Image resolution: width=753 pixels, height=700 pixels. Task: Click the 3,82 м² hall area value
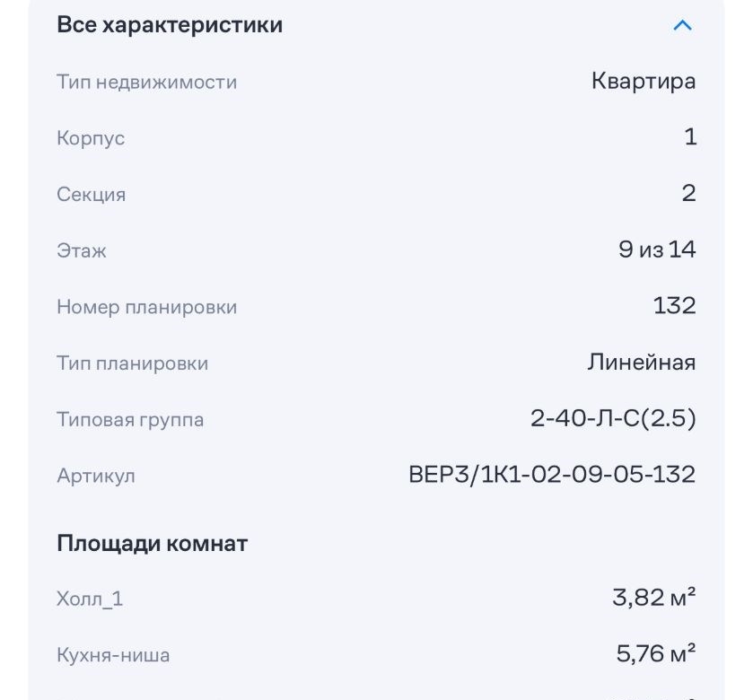654,598
